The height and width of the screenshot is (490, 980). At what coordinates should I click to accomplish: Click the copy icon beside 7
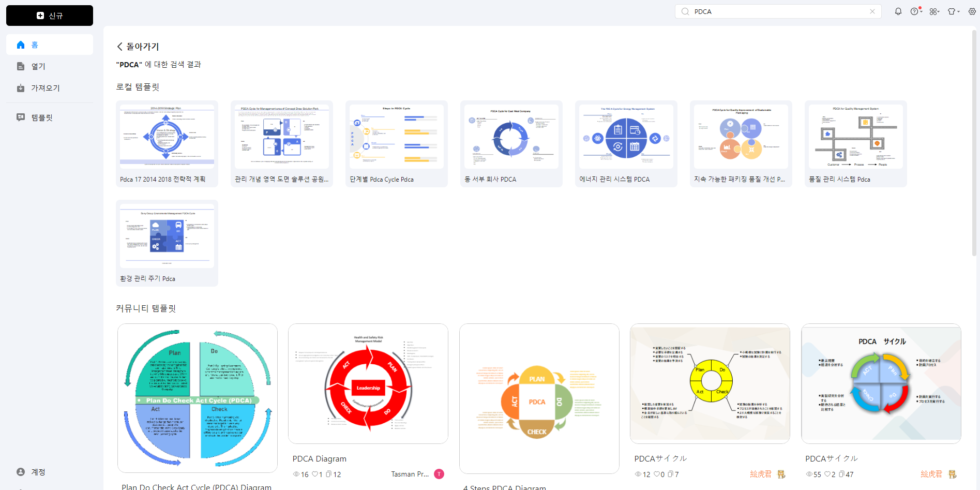670,474
